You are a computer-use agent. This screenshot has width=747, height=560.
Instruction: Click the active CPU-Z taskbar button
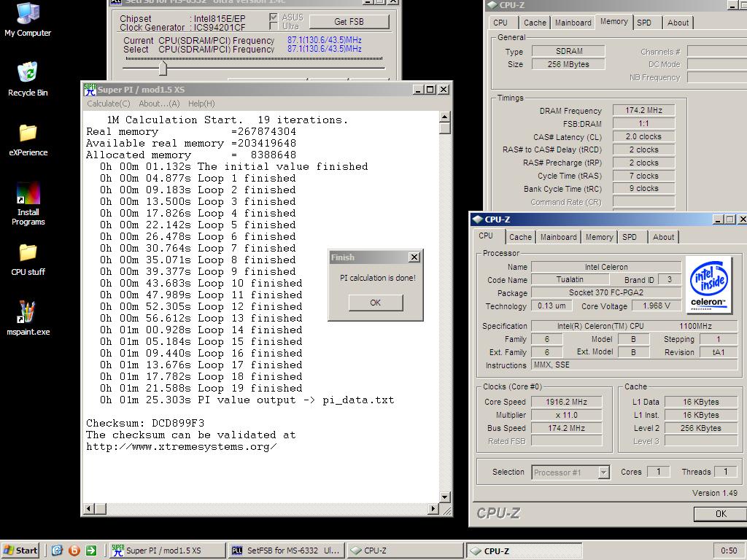524,551
